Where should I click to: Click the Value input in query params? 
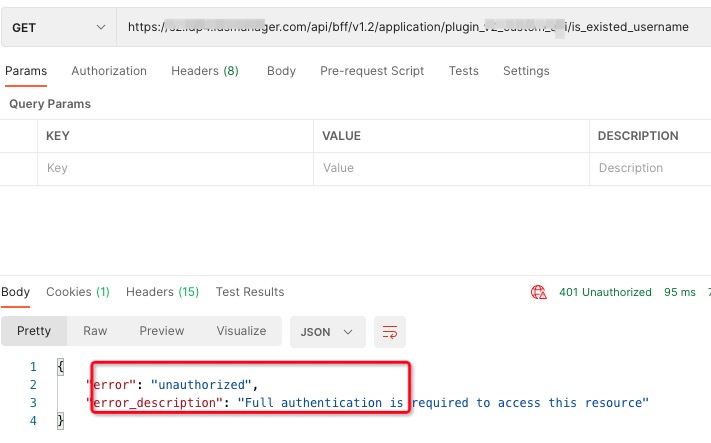[450, 168]
